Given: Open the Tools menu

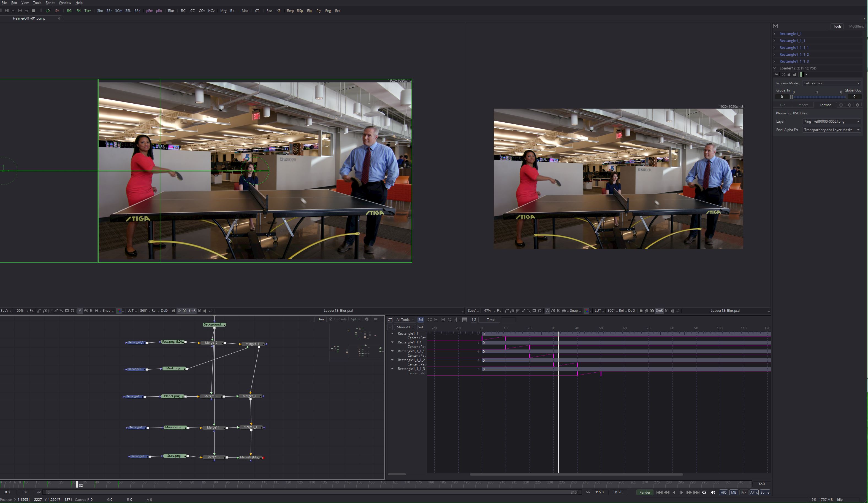Looking at the screenshot, I should pos(37,3).
